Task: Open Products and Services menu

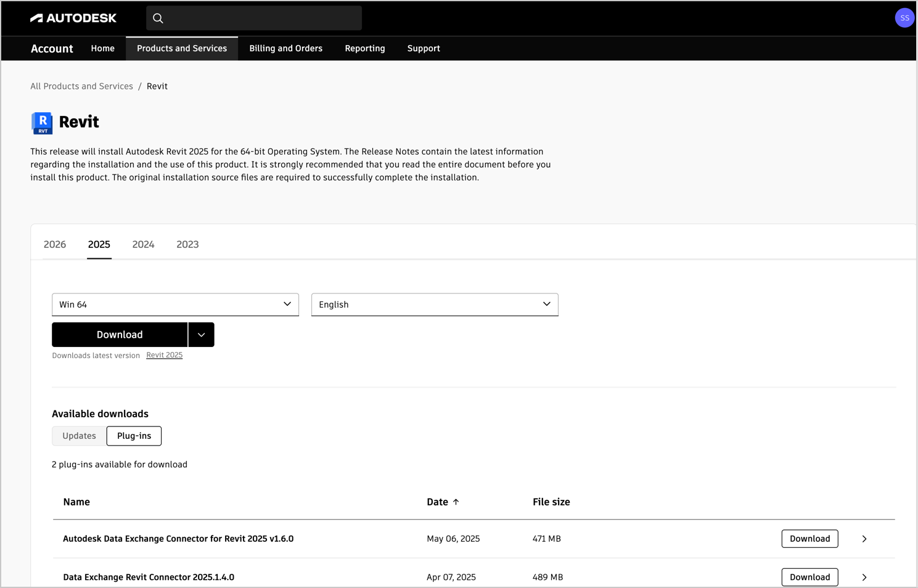Action: (182, 49)
